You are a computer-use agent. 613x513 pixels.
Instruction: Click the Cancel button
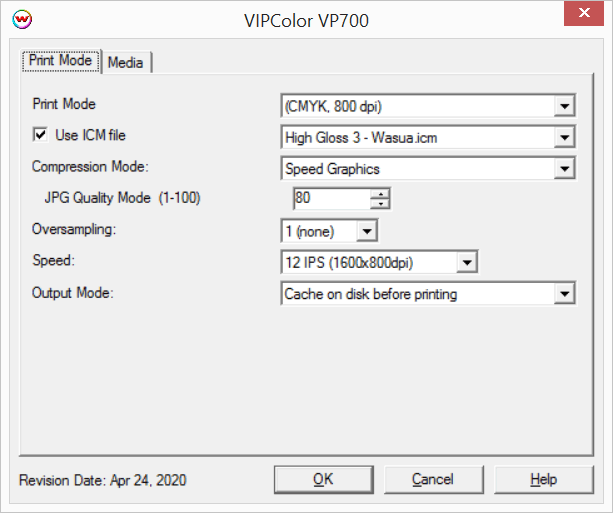434,479
